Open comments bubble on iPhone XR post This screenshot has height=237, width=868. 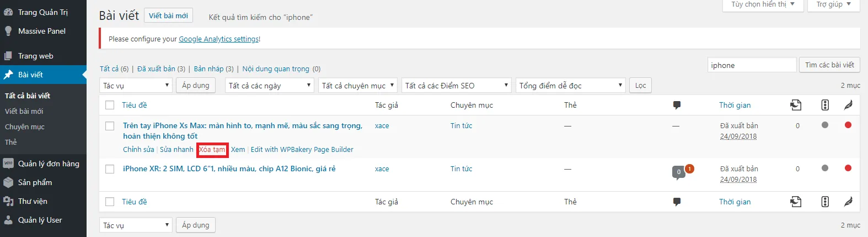(x=679, y=172)
